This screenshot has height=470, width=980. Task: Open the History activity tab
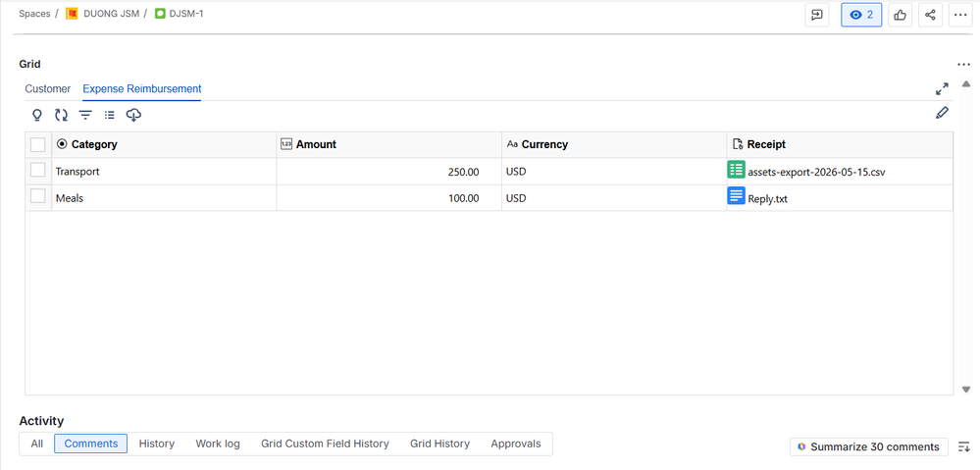click(156, 444)
